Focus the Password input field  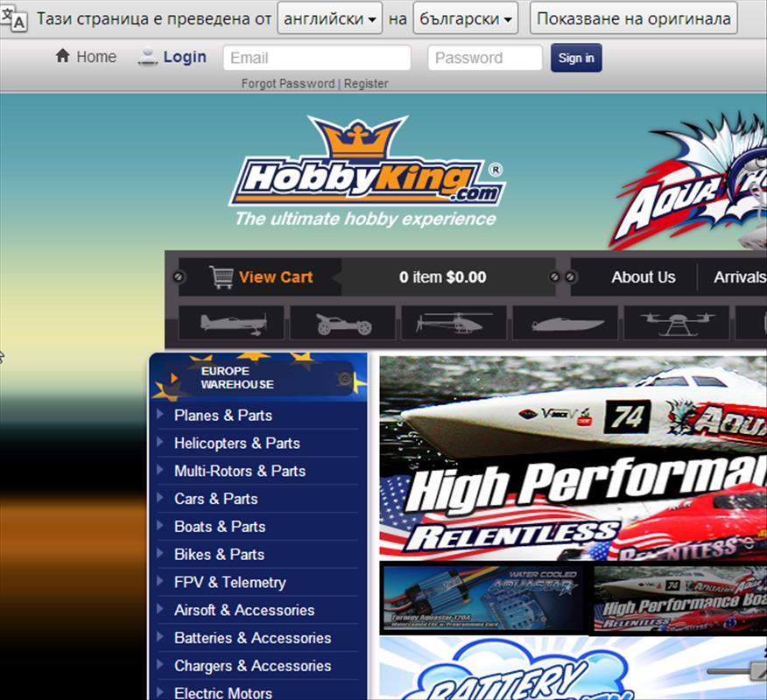(485, 58)
